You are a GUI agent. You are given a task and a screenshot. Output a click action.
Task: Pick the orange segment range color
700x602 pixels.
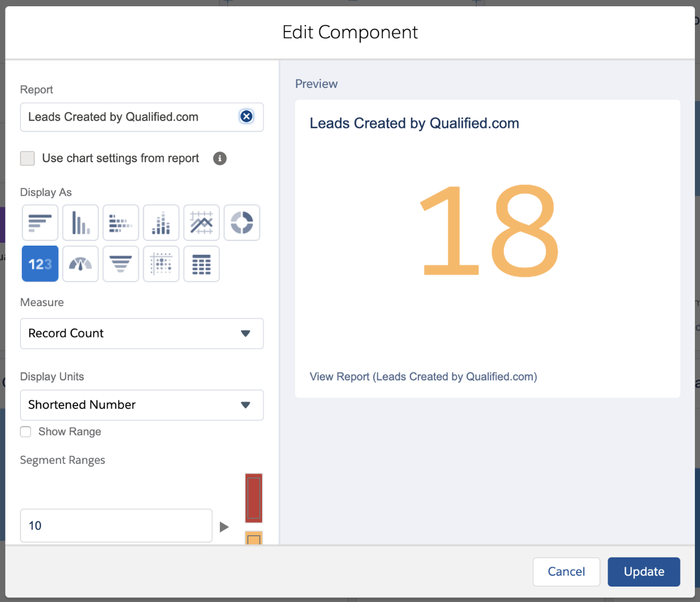point(254,537)
